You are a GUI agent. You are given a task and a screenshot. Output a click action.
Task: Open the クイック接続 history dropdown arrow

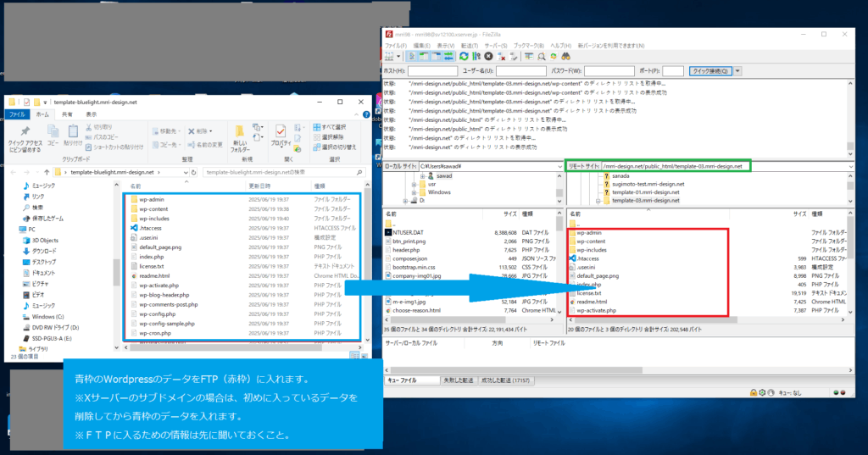[737, 71]
